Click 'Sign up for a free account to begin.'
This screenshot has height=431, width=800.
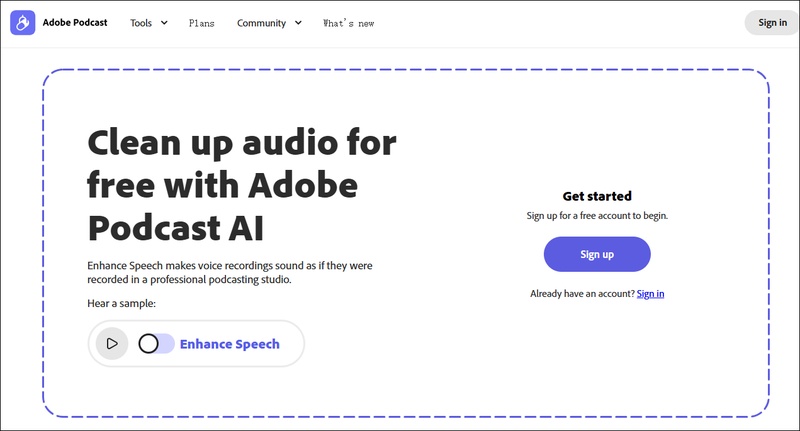597,216
